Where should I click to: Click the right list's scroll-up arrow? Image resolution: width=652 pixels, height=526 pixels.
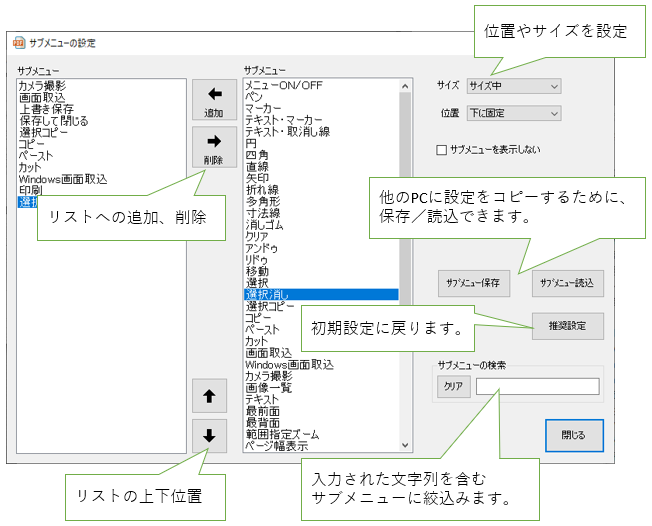tap(405, 86)
